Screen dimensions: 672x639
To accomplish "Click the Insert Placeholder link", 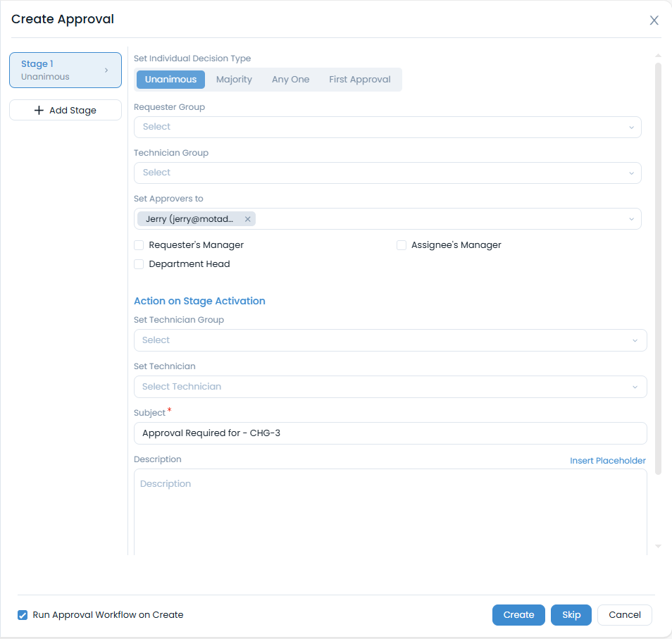I will pos(607,460).
